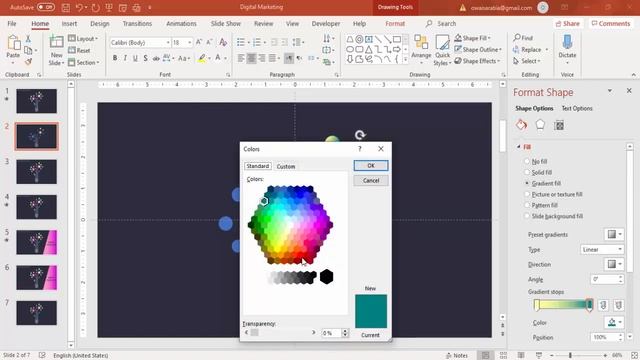Open the gradient Type Linear dropdown
This screenshot has width=640, height=360.
pyautogui.click(x=602, y=249)
